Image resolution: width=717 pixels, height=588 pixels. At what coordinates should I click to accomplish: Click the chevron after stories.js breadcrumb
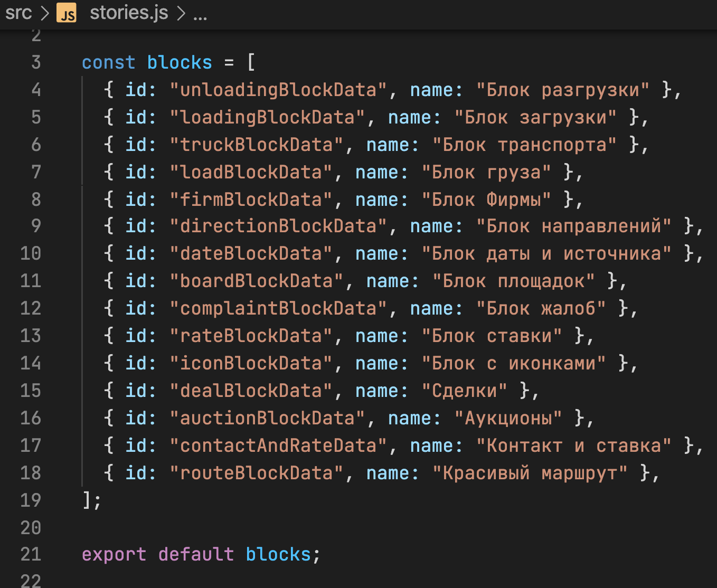[181, 13]
